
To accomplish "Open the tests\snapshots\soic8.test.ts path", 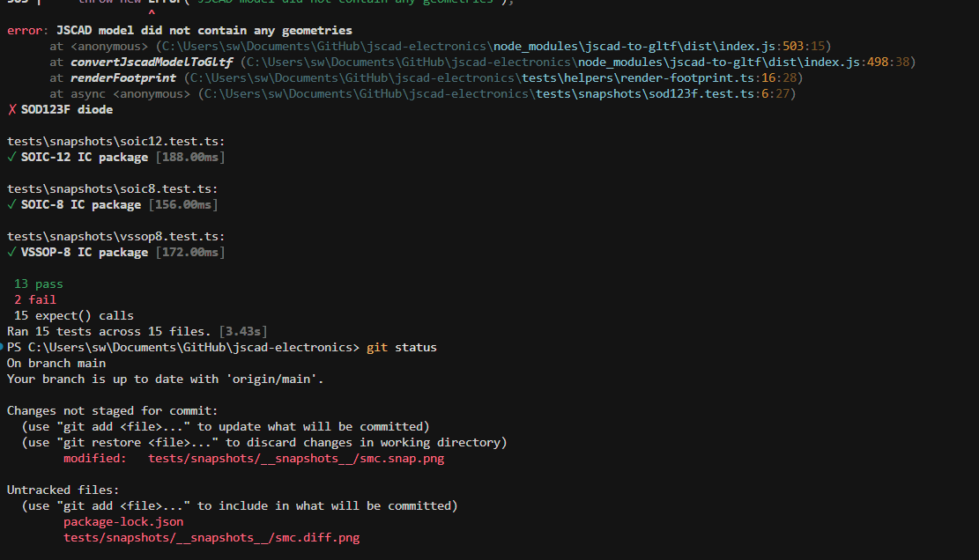I will [108, 189].
